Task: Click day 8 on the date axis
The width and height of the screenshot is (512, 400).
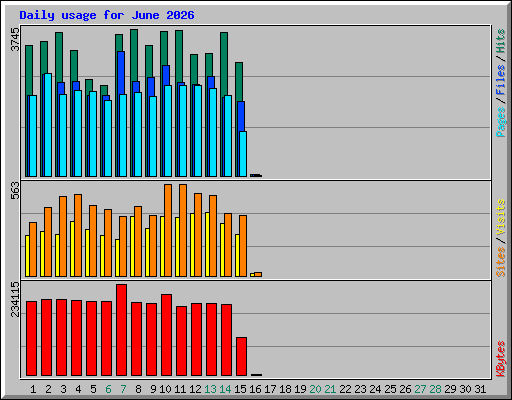Action: click(138, 389)
